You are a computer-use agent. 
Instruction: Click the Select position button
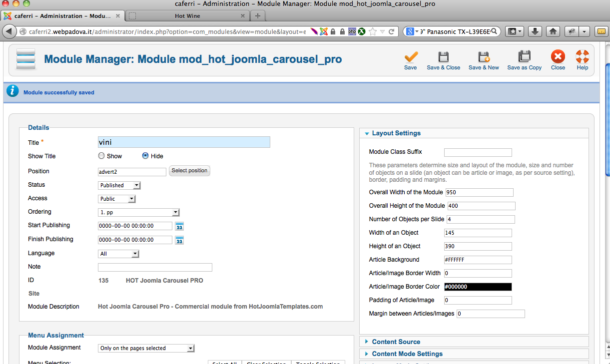click(189, 171)
